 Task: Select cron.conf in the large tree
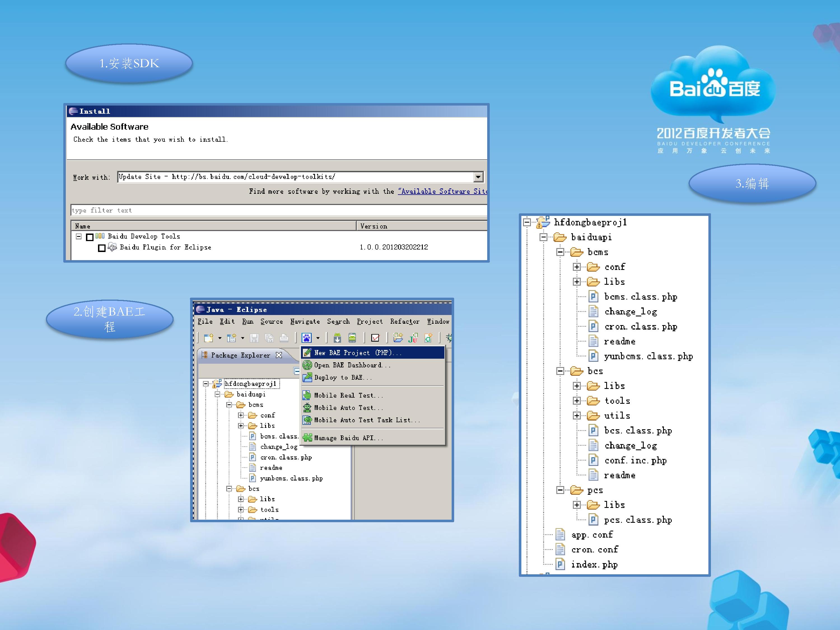pyautogui.click(x=594, y=549)
